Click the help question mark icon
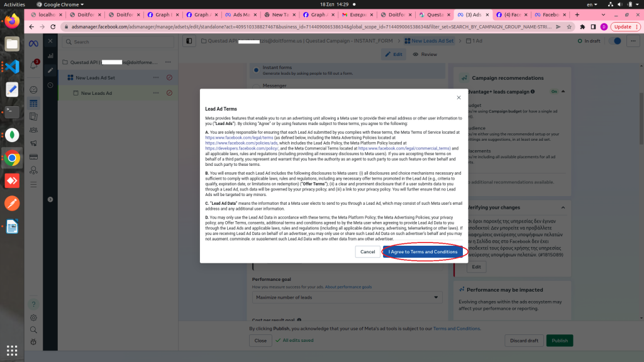This screenshot has width=644, height=362. [33, 304]
